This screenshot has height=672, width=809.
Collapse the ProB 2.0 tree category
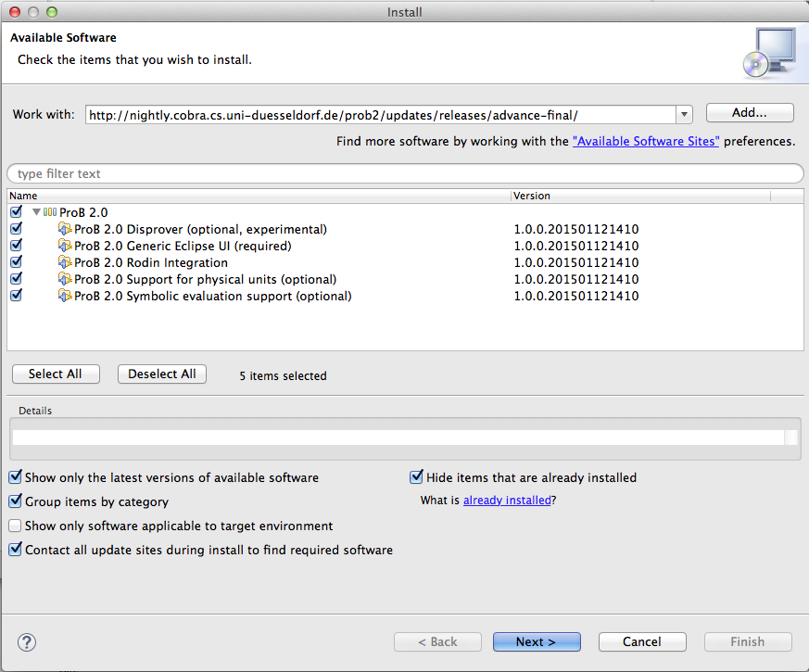(x=36, y=212)
